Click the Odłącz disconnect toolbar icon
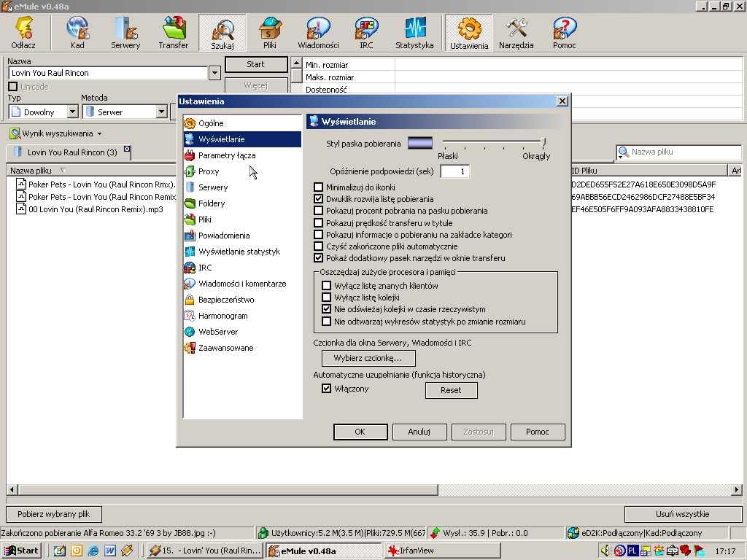747x560 pixels. click(x=23, y=33)
